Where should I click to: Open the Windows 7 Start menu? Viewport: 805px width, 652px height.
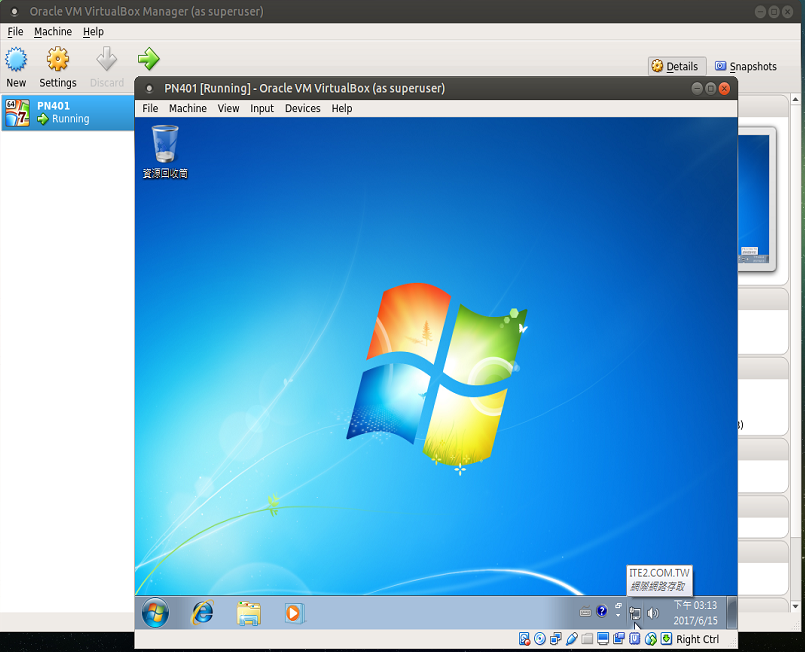click(x=155, y=612)
